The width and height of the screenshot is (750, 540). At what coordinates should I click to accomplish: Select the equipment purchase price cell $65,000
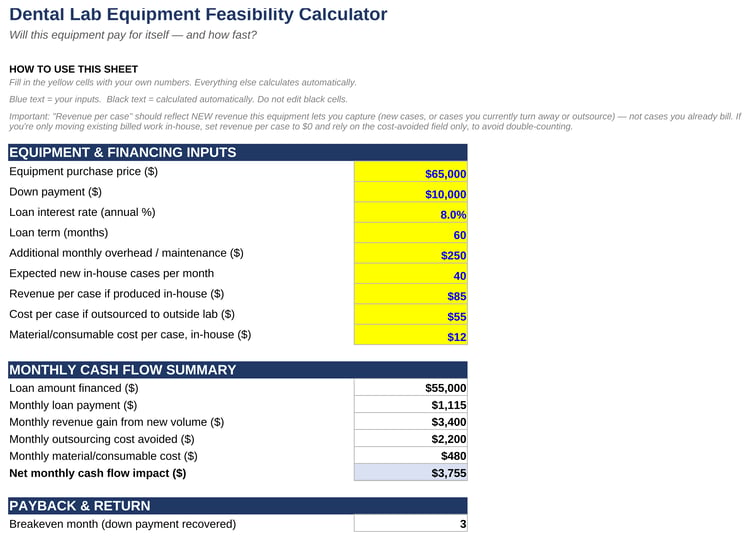coord(410,171)
